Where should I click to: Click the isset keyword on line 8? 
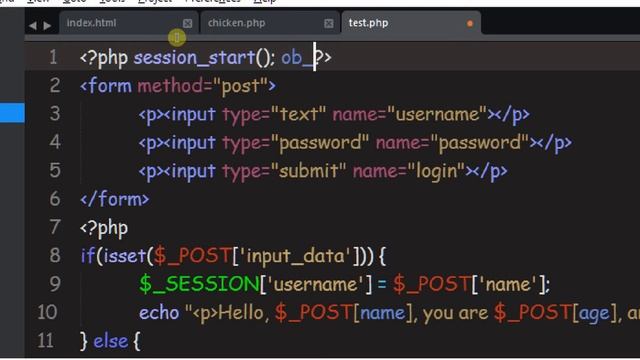point(124,256)
